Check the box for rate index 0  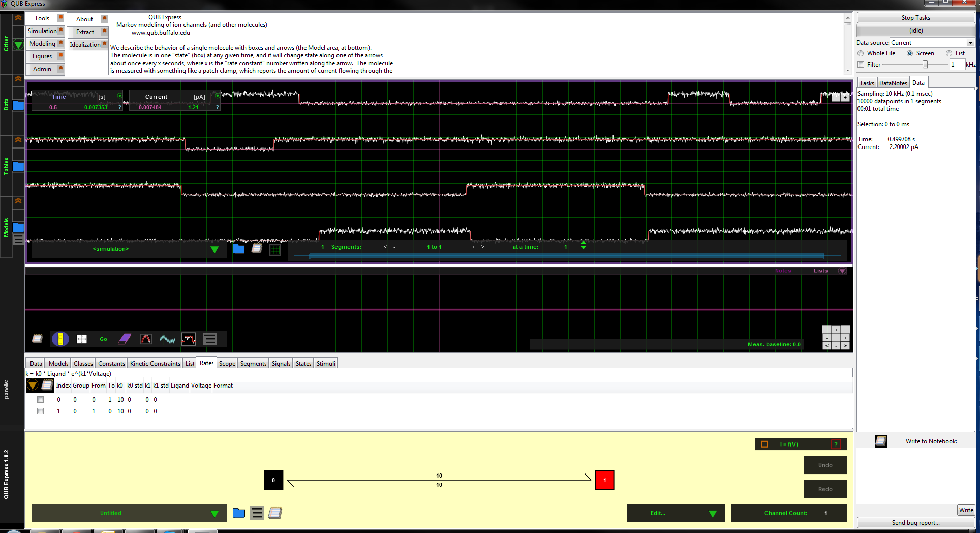[x=40, y=400]
